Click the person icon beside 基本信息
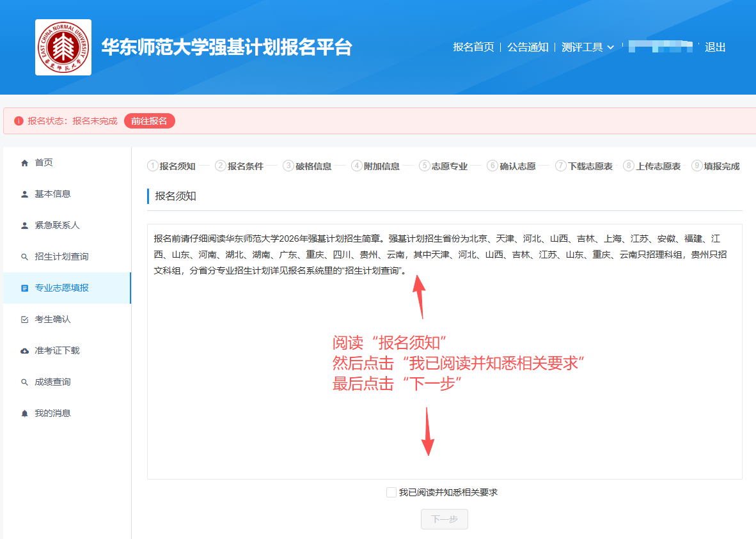 point(25,194)
